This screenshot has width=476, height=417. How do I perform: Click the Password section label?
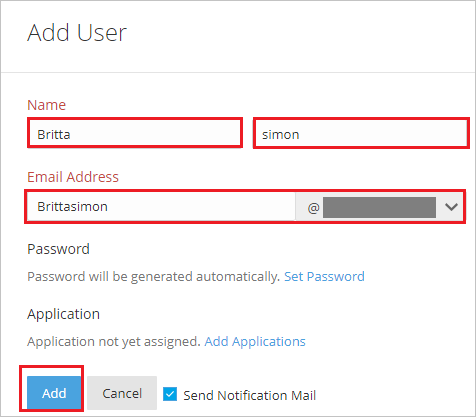pyautogui.click(x=58, y=249)
